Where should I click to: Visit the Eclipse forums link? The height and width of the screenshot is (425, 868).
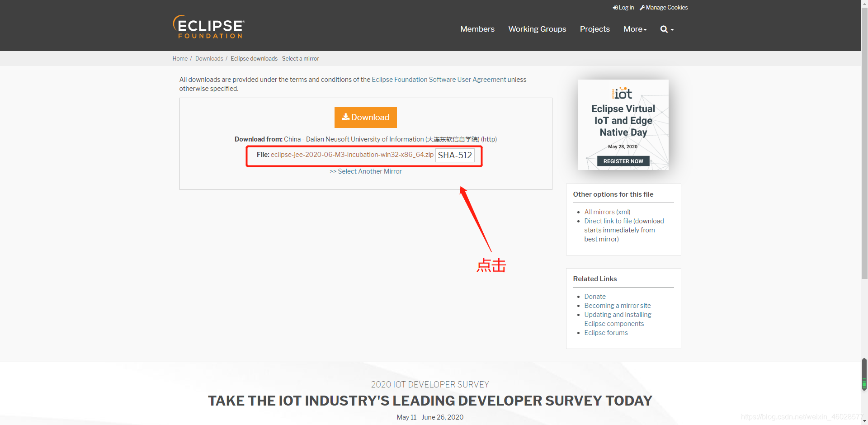pyautogui.click(x=606, y=333)
